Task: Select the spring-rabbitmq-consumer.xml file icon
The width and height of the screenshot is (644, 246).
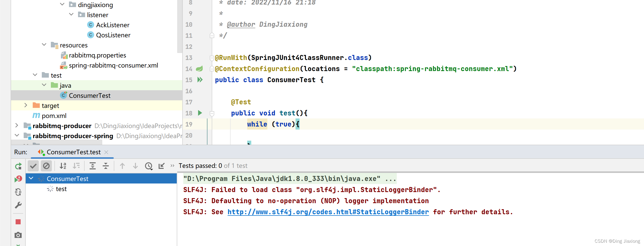Action: coord(63,65)
